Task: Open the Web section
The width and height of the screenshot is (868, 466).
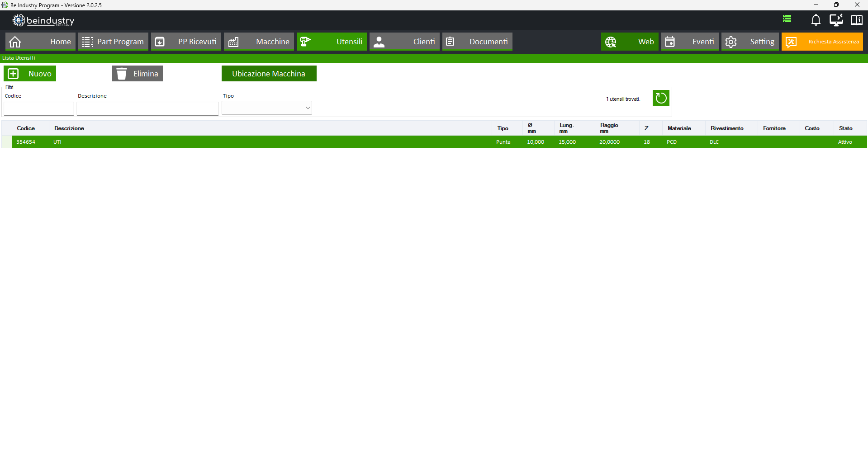Action: pyautogui.click(x=630, y=42)
